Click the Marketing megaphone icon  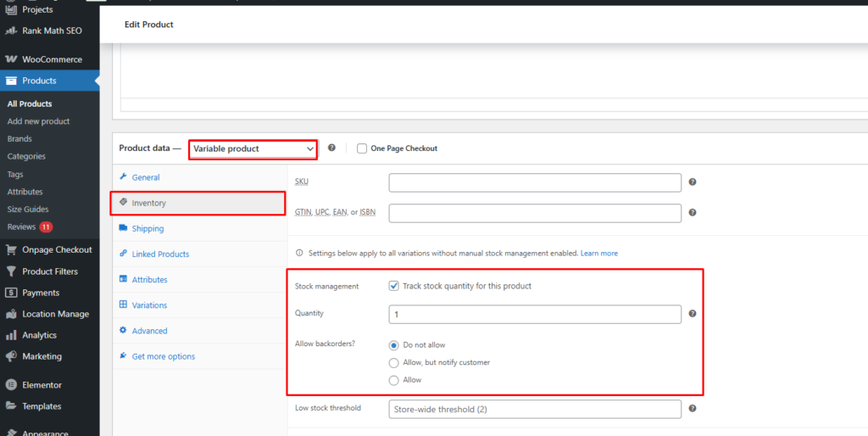pos(11,356)
